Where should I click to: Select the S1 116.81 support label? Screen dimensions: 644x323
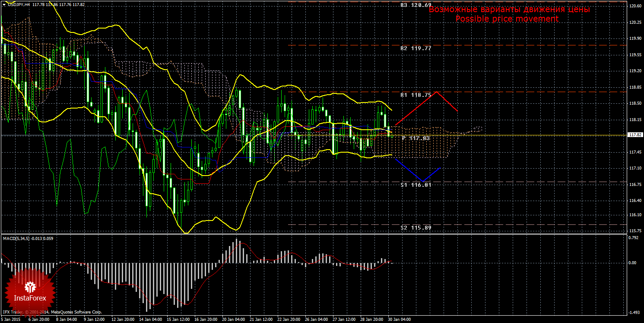point(416,185)
